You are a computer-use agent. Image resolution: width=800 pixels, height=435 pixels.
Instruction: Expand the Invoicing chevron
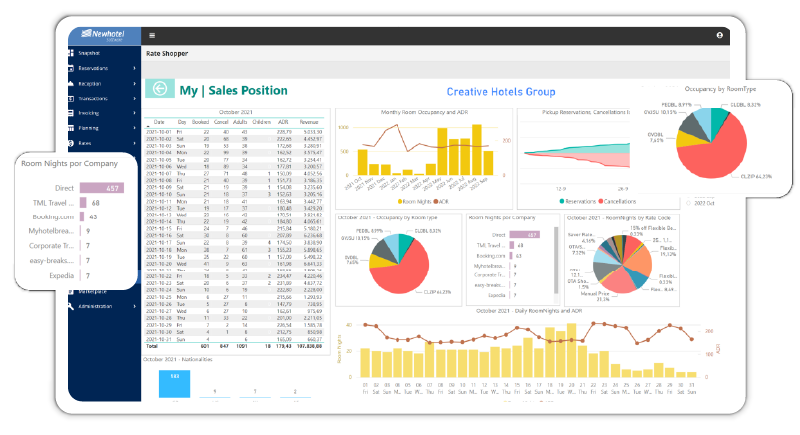(135, 113)
